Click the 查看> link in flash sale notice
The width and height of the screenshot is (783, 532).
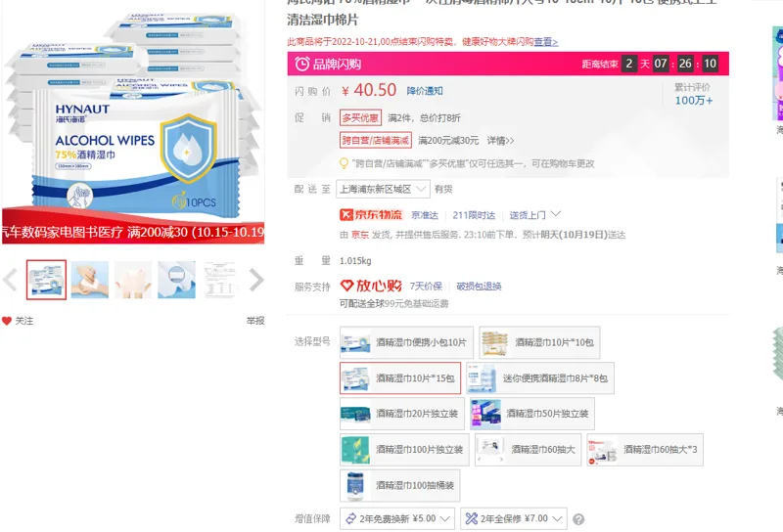[x=546, y=42]
